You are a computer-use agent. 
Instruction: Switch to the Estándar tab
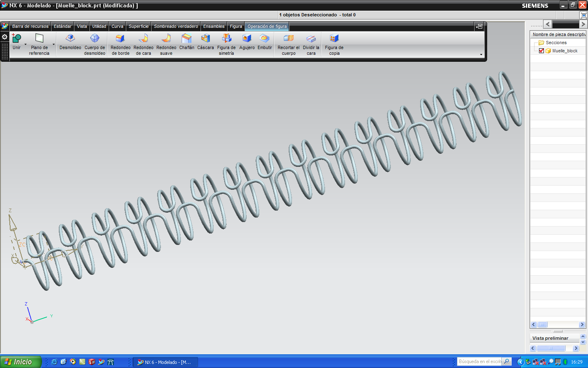click(x=62, y=26)
